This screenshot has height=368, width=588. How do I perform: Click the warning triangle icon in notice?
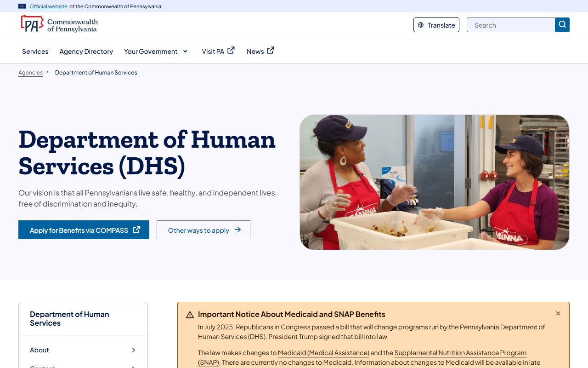(x=190, y=315)
